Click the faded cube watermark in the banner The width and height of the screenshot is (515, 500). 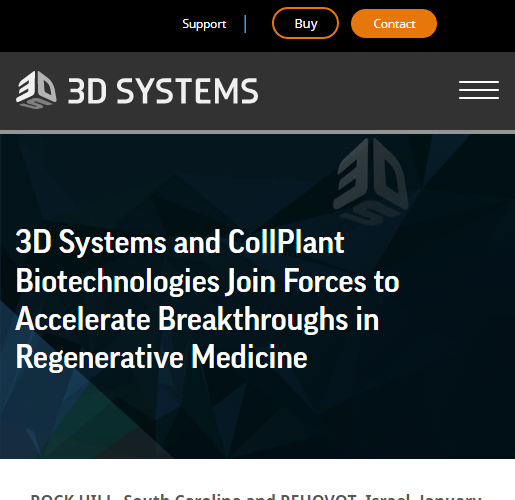pos(371,180)
